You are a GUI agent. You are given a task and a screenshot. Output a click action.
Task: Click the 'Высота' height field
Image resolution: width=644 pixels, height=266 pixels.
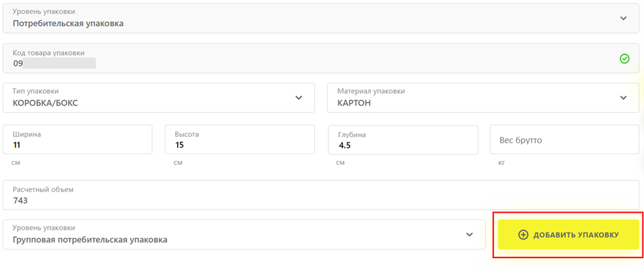[240, 140]
